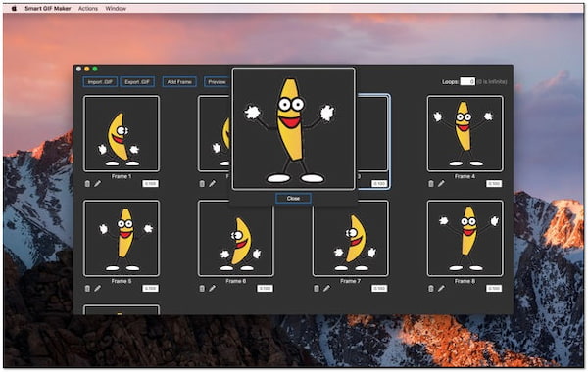Delete Frame 1 with its trash icon

click(87, 184)
